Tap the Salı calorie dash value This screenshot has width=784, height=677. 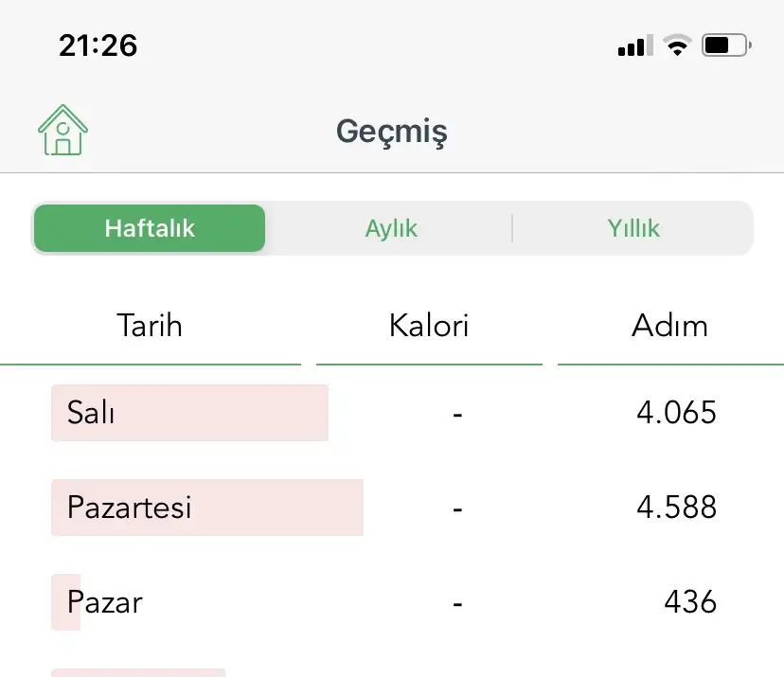(457, 413)
